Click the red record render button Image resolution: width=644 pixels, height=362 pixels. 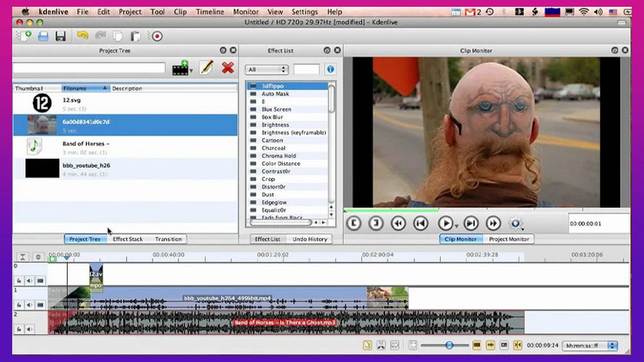tap(157, 36)
